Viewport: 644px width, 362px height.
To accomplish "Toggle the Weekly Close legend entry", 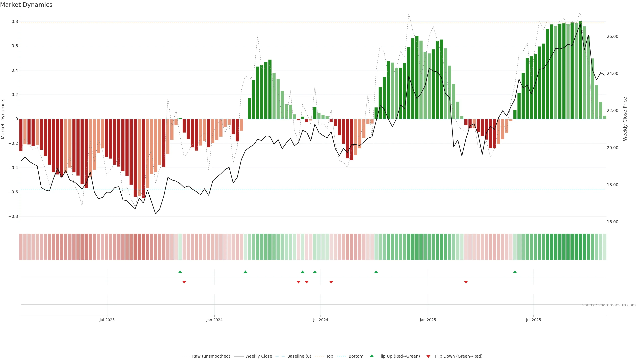I will (258, 356).
